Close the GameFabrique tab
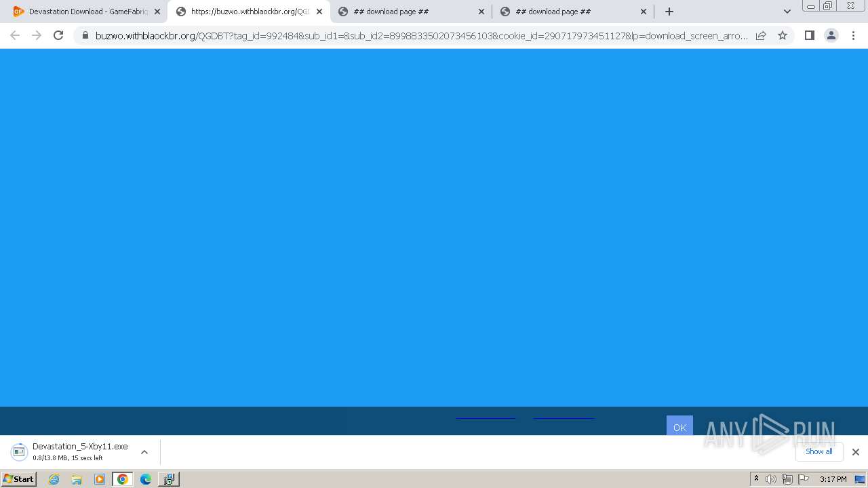868x488 pixels. 157,12
